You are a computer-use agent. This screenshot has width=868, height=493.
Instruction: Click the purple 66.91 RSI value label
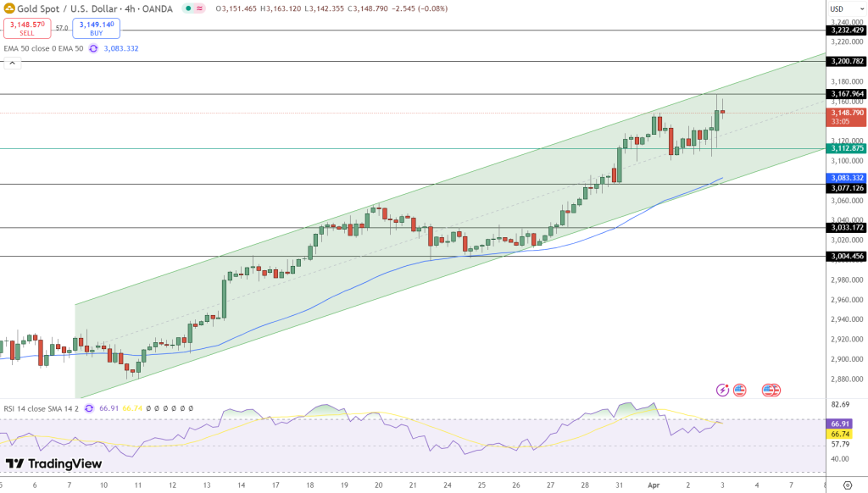pyautogui.click(x=840, y=424)
